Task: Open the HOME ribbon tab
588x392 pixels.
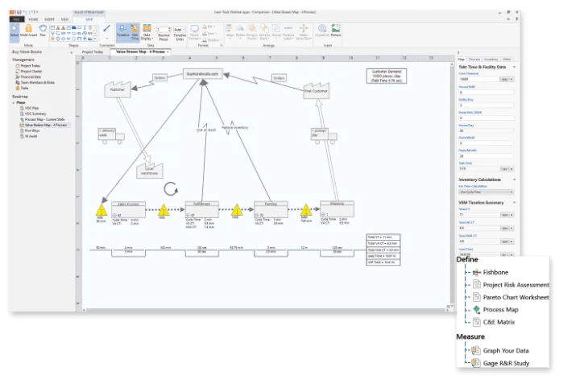Action: pyautogui.click(x=33, y=19)
